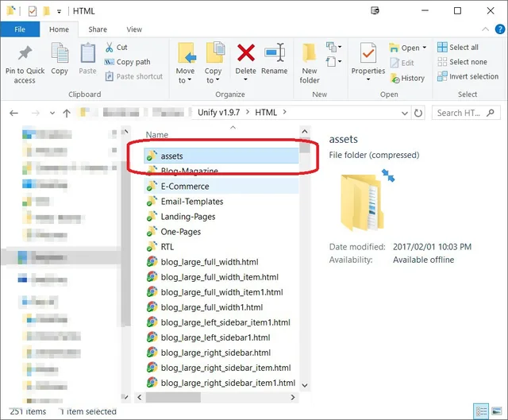The image size is (508, 420).
Task: Select blog_large_right_sidebar.html file
Action: pyautogui.click(x=221, y=353)
